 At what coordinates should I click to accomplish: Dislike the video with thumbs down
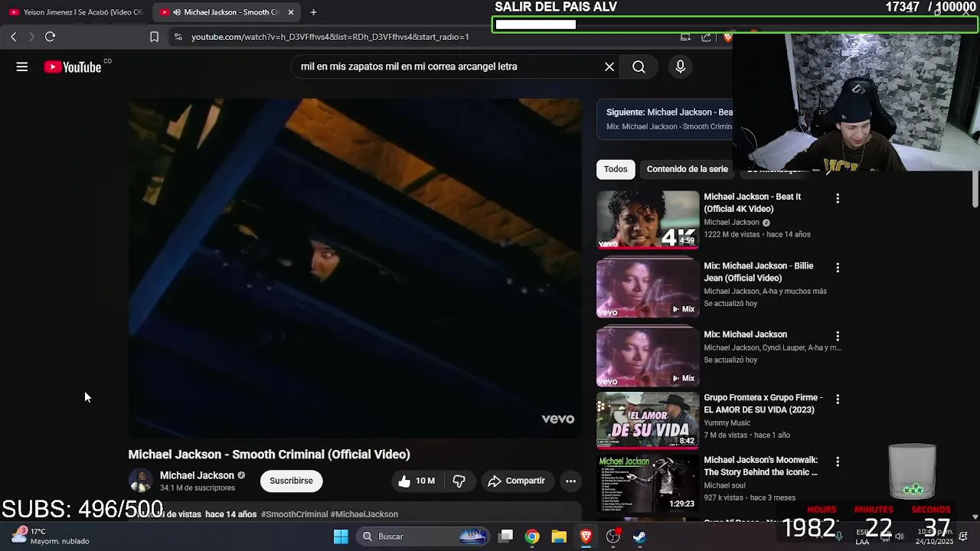tap(459, 481)
